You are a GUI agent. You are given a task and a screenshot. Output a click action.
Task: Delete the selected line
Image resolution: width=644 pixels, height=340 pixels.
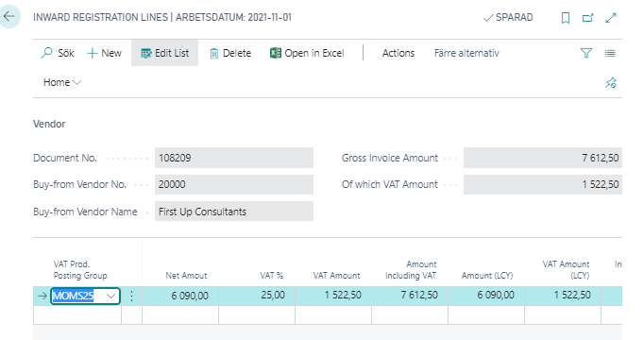coord(230,53)
